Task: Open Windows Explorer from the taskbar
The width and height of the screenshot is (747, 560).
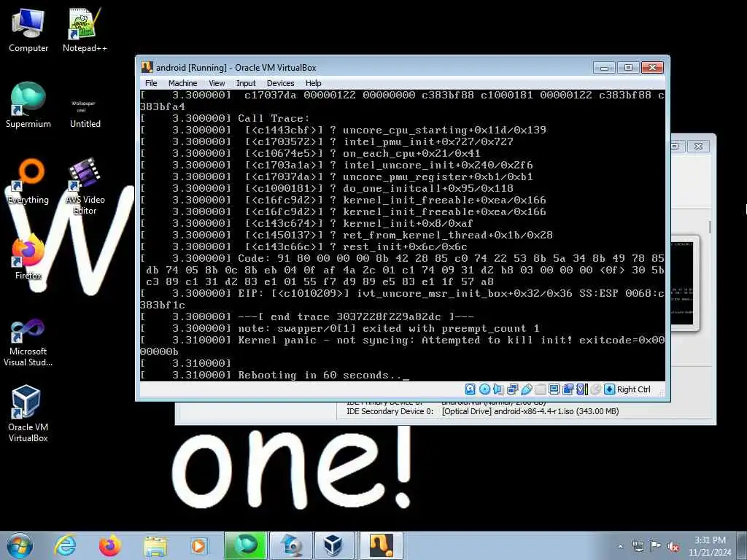Action: (155, 545)
